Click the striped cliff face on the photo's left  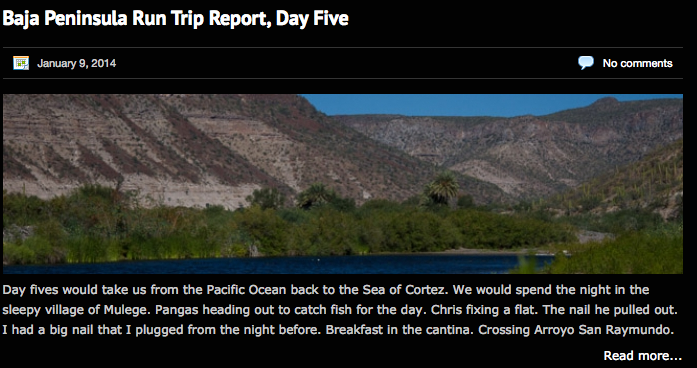point(147,147)
